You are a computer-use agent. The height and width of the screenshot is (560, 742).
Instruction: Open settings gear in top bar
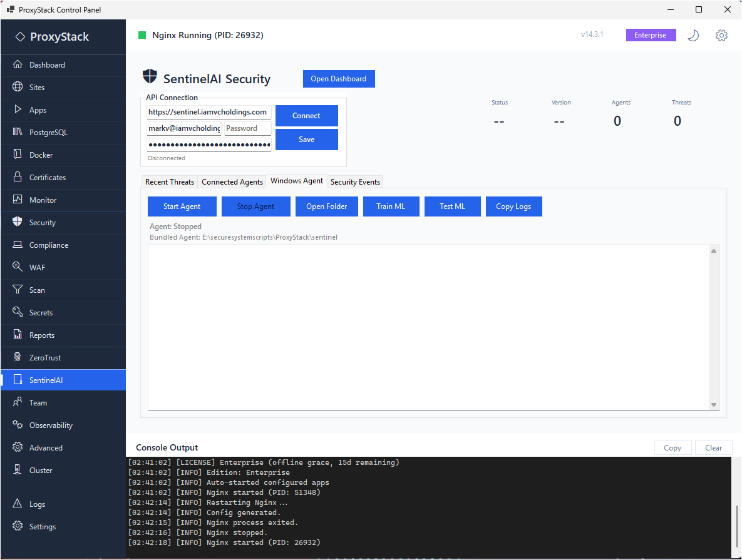[721, 35]
